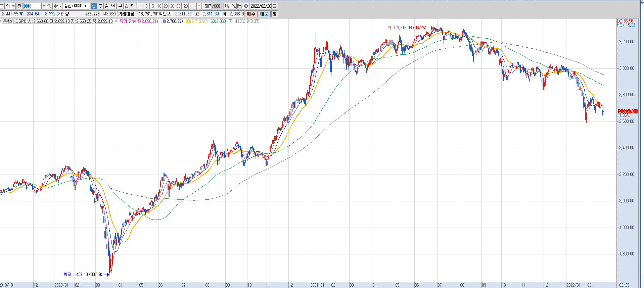This screenshot has height=288, width=644.
Task: Click the 02/25 label at axis bottom-right
Action: (624, 285)
